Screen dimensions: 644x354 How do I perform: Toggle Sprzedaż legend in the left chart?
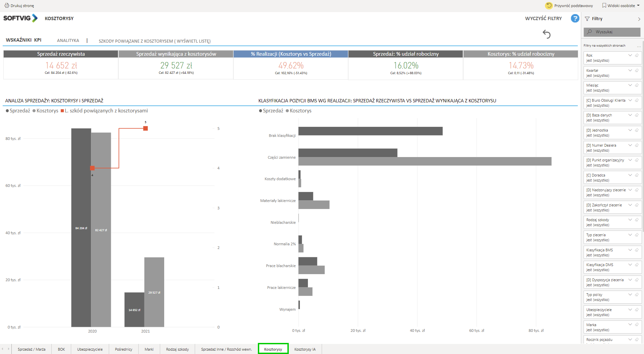click(18, 111)
